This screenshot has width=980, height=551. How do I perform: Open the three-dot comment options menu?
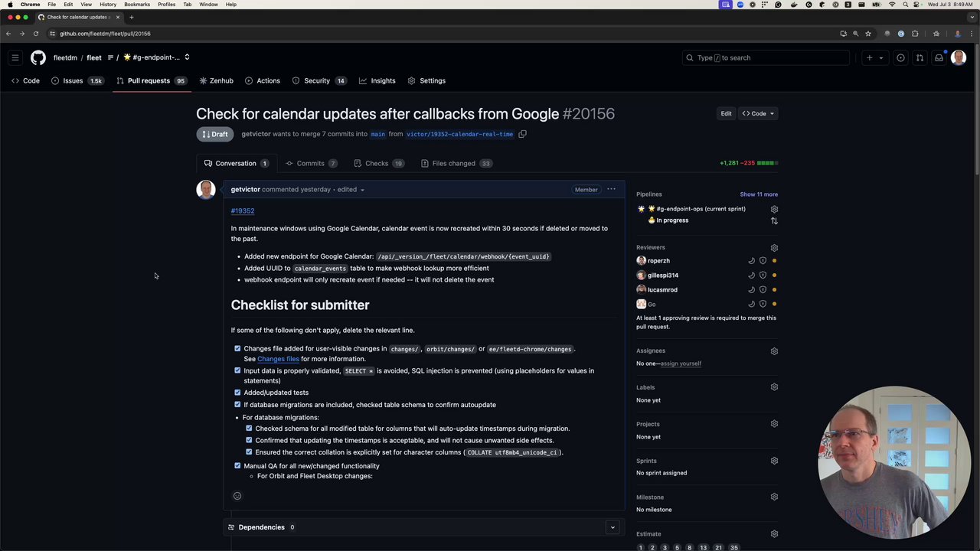[611, 189]
